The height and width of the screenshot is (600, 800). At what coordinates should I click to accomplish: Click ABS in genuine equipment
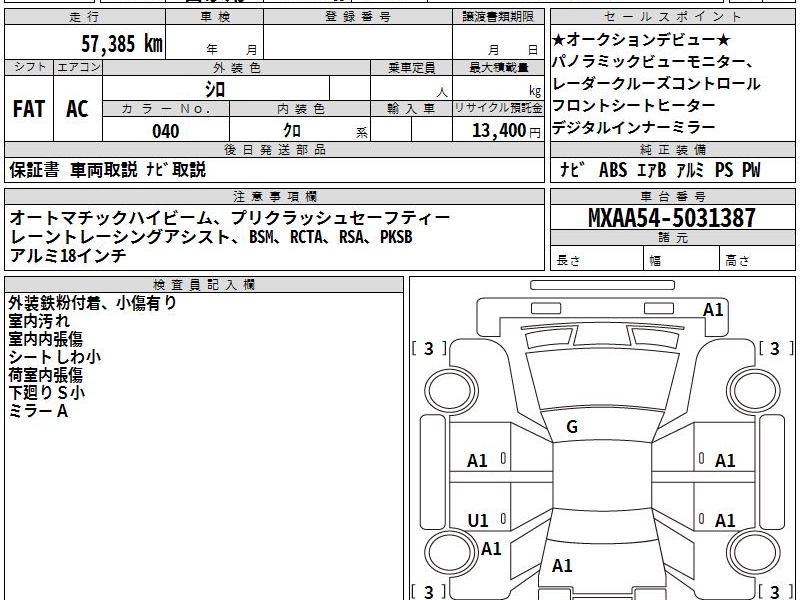pos(613,170)
